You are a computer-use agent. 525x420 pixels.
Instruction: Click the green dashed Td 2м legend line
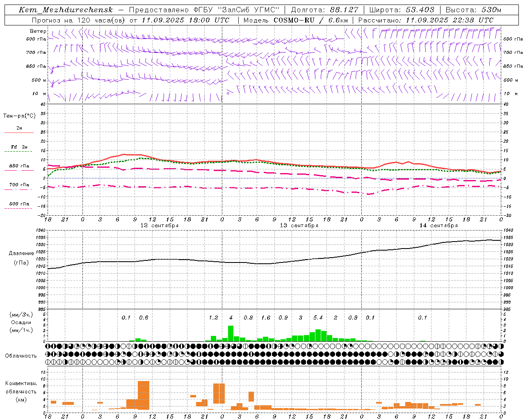coord(18,152)
